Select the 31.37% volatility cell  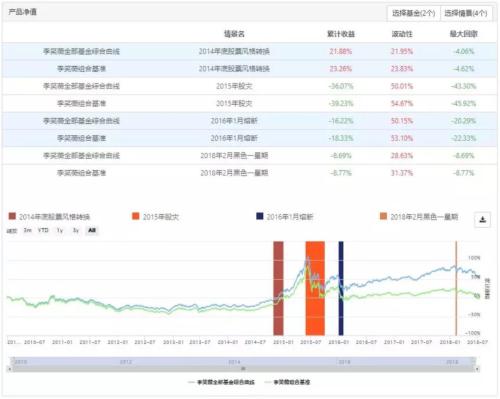[x=402, y=173]
